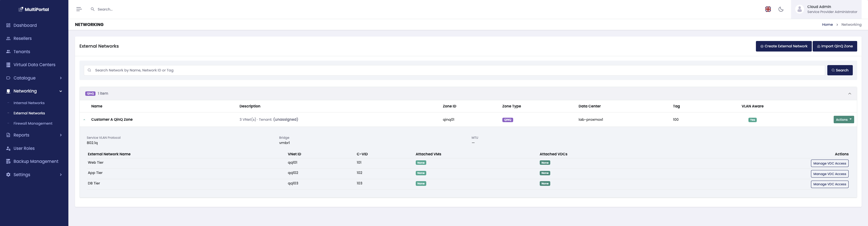Open the UK flag language selector
Image resolution: width=868 pixels, height=226 pixels.
coord(768,9)
